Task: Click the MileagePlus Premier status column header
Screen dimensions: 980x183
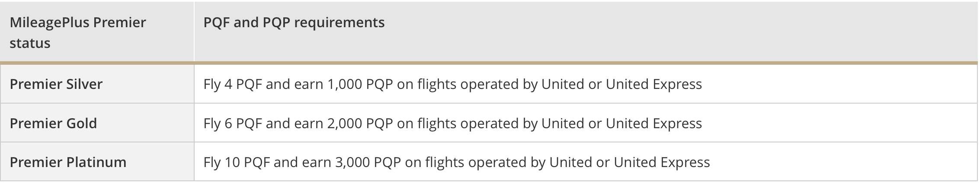Action: (x=78, y=32)
